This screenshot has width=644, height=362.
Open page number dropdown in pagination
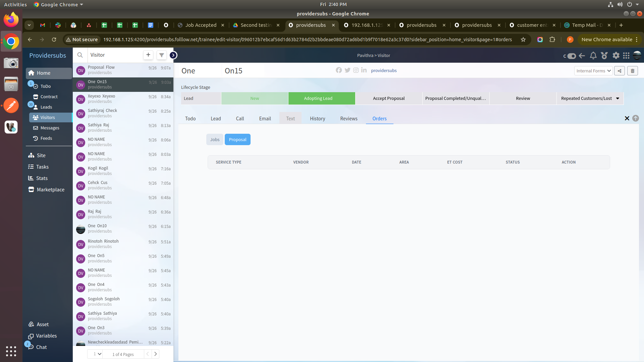97,354
